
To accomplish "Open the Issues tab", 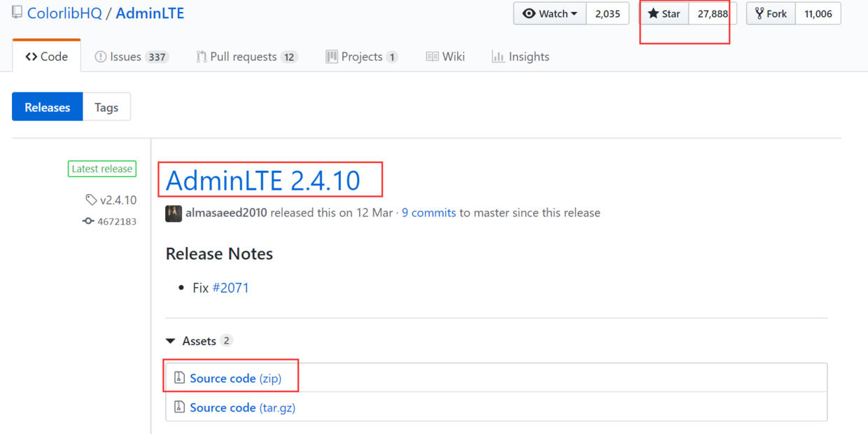I will [x=132, y=57].
